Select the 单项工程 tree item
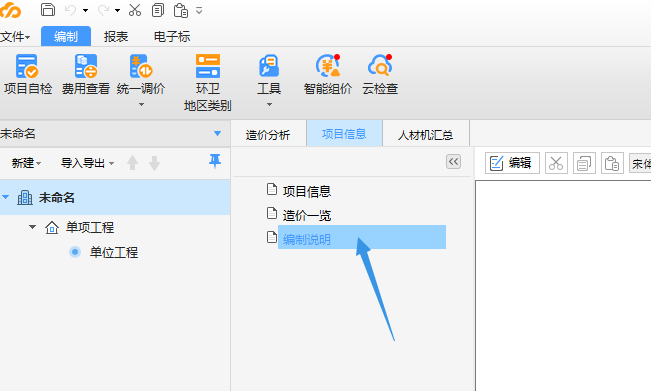The image size is (651, 391). [x=90, y=227]
